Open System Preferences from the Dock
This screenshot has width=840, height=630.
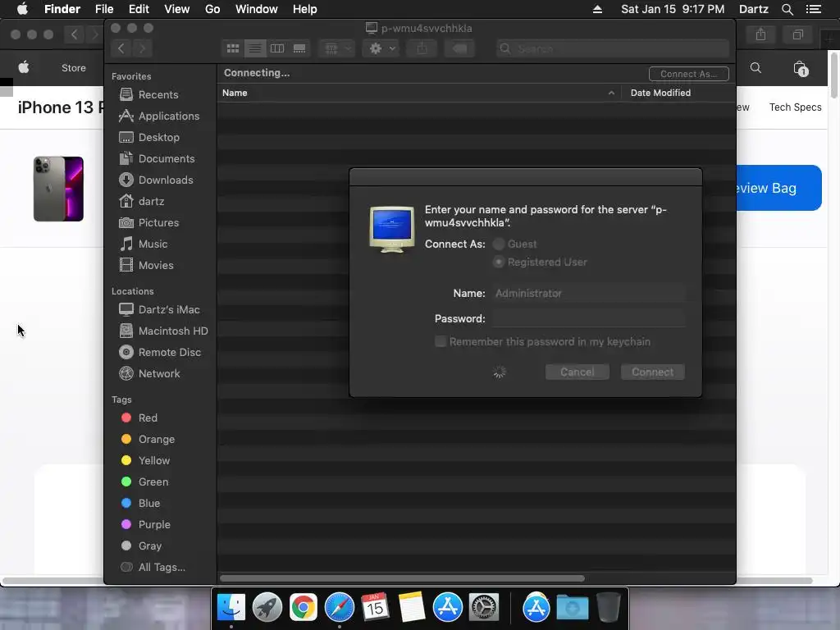point(484,608)
